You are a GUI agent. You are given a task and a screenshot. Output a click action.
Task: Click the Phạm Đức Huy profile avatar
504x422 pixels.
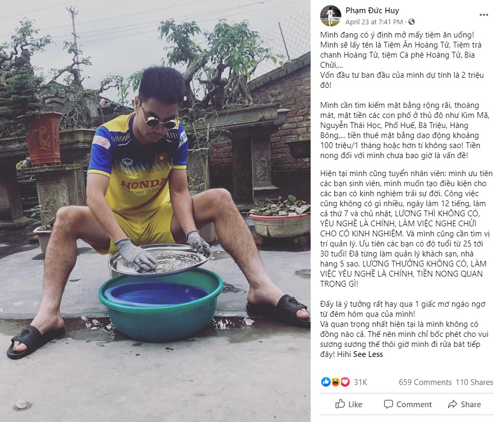pyautogui.click(x=331, y=16)
